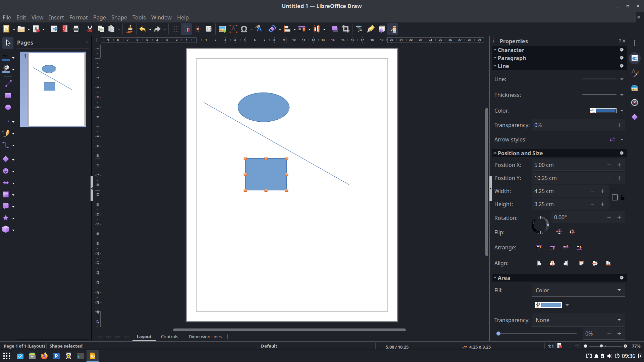Toggle Point Edit Mode
Screen dimensions: 644x362
click(359, 29)
